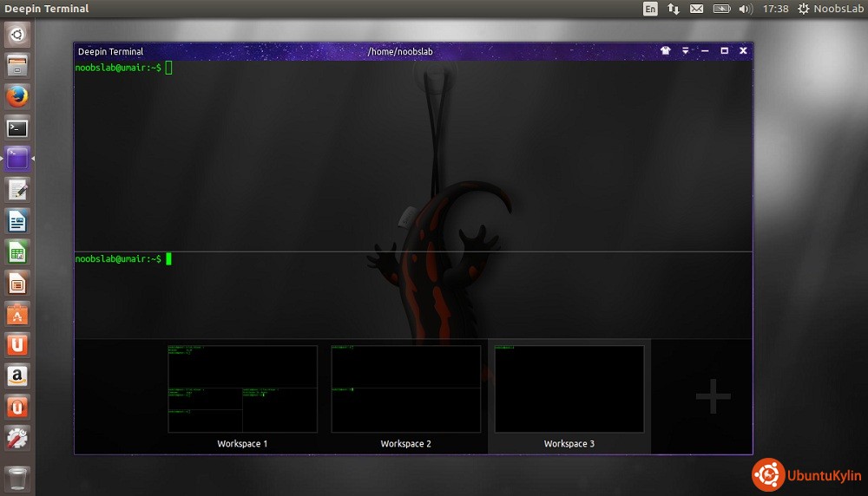This screenshot has height=496, width=868.
Task: Open the sound volume indicator
Action: tap(745, 9)
